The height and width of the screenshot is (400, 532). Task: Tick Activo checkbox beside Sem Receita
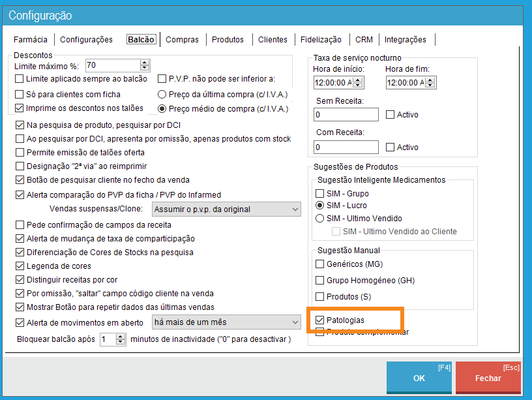coord(391,115)
